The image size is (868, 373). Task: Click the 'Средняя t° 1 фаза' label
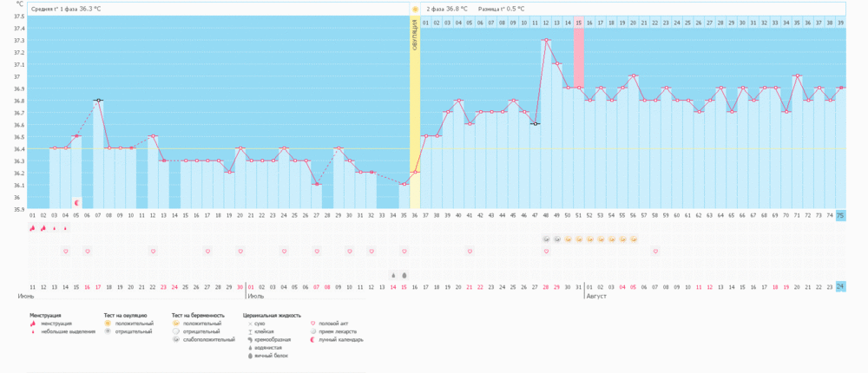(x=61, y=9)
